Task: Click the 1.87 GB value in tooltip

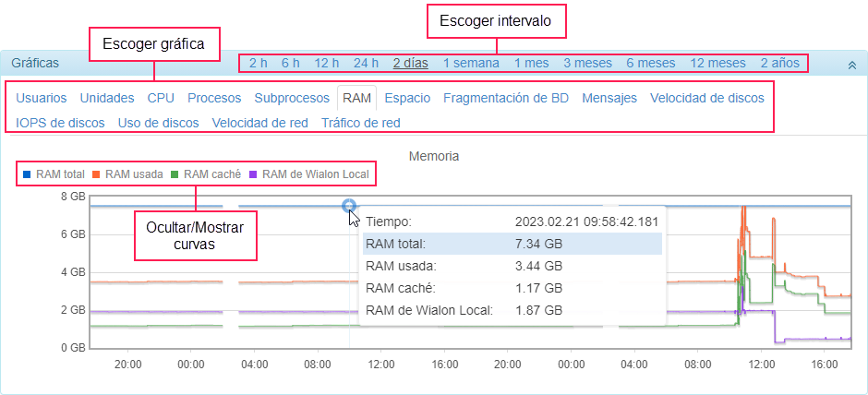Action: click(538, 310)
